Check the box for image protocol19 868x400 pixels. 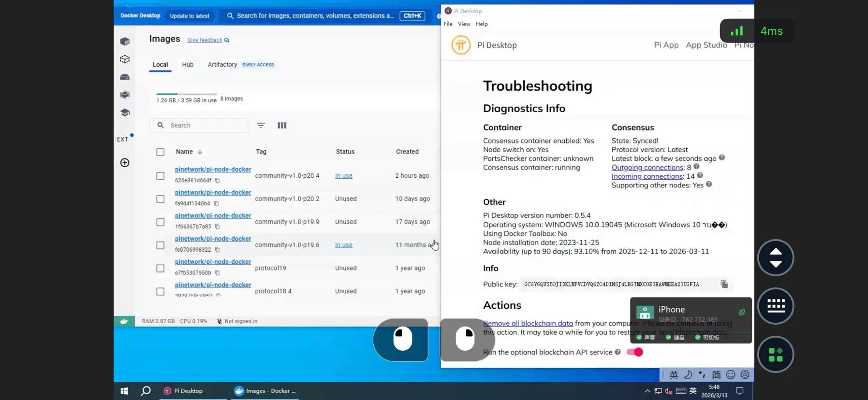click(161, 269)
